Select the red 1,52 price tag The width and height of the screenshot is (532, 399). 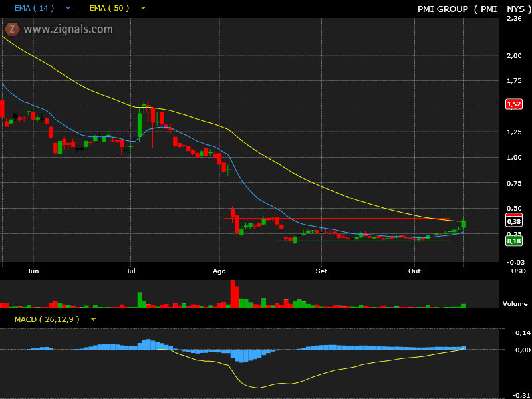[513, 104]
